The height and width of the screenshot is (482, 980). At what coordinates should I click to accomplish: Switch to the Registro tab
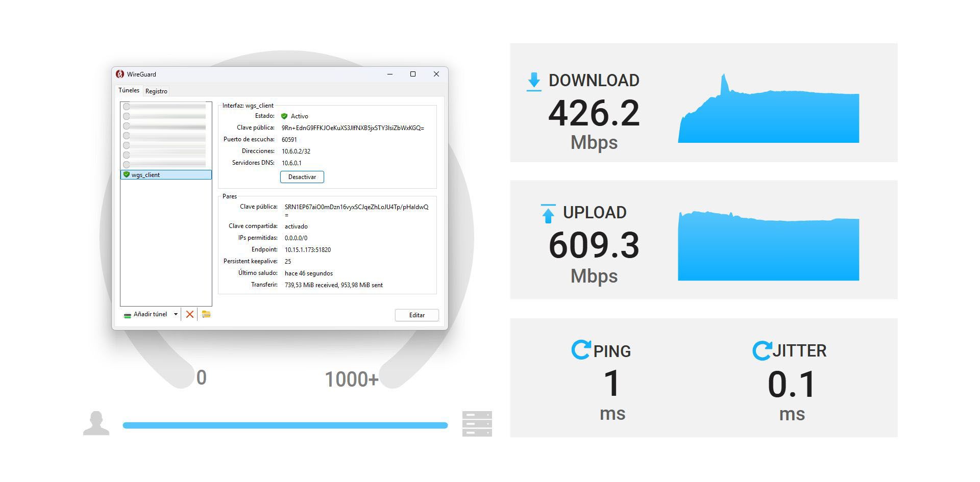coord(156,91)
